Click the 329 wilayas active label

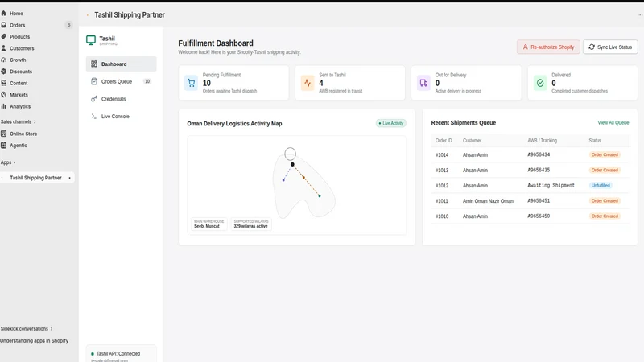click(251, 224)
